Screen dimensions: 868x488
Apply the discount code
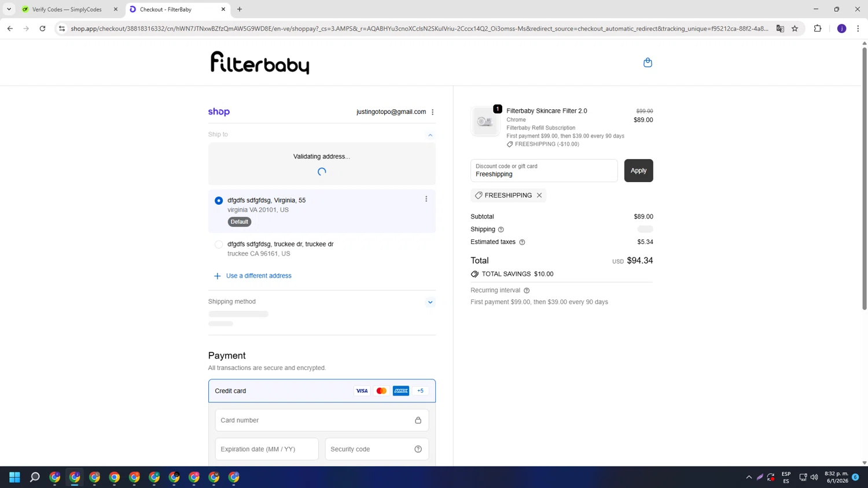tap(638, 171)
